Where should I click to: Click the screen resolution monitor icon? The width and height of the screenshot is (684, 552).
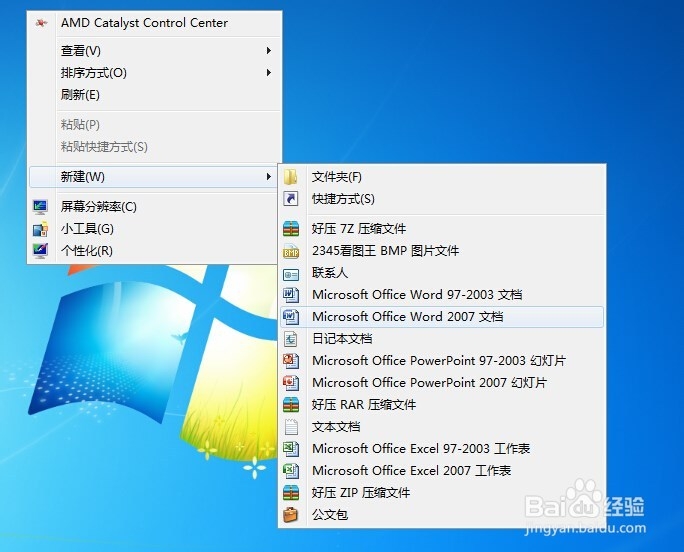click(40, 206)
